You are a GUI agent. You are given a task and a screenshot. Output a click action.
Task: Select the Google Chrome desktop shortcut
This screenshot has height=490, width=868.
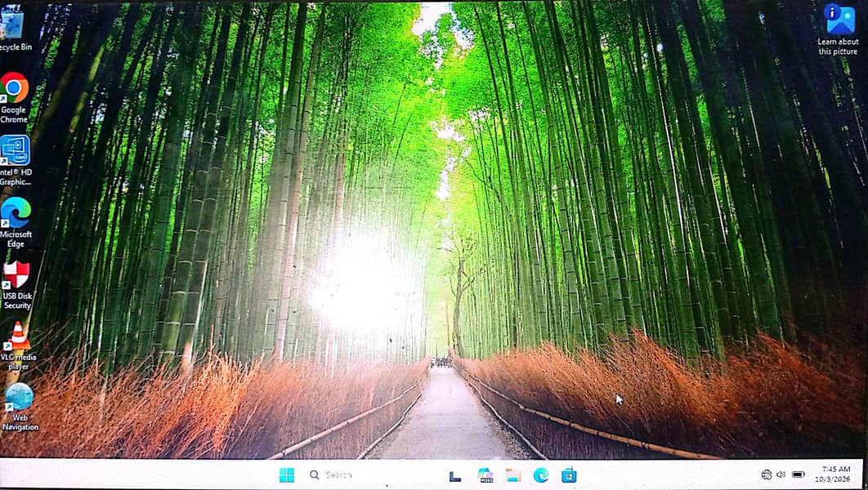(x=15, y=98)
